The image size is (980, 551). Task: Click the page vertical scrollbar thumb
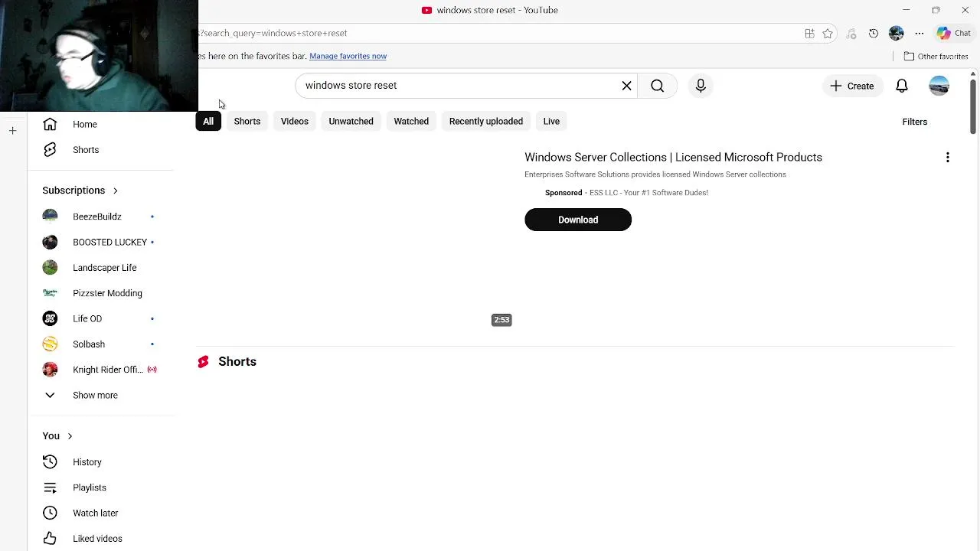coord(973,105)
